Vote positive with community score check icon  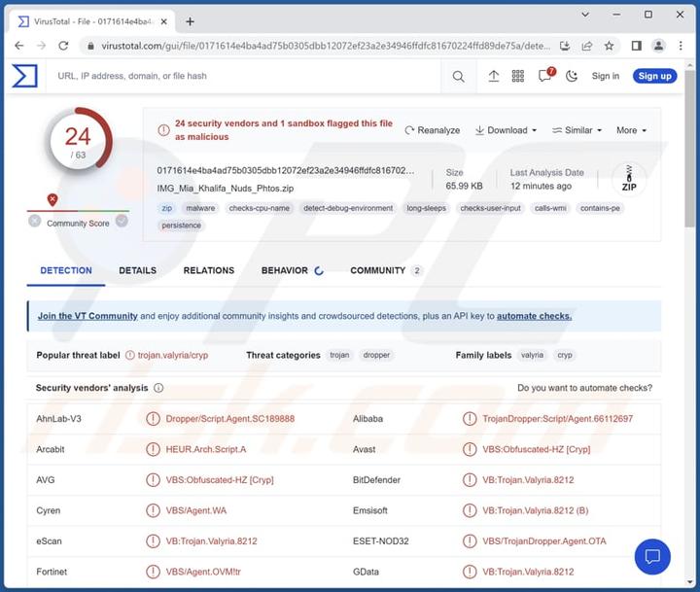122,222
